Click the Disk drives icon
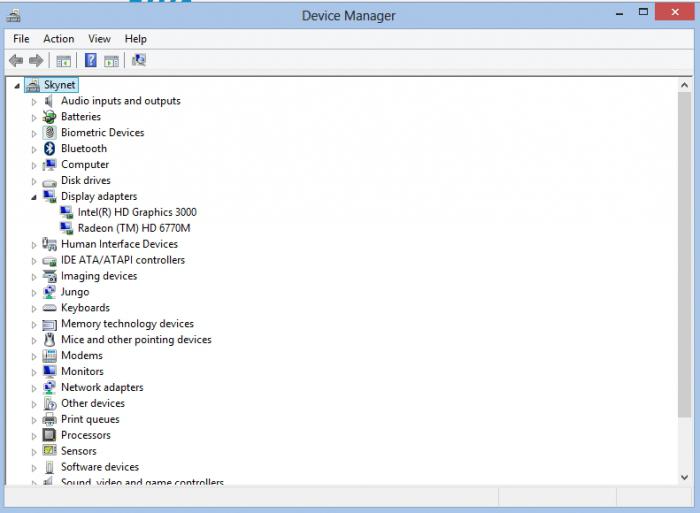The width and height of the screenshot is (700, 513). point(49,182)
